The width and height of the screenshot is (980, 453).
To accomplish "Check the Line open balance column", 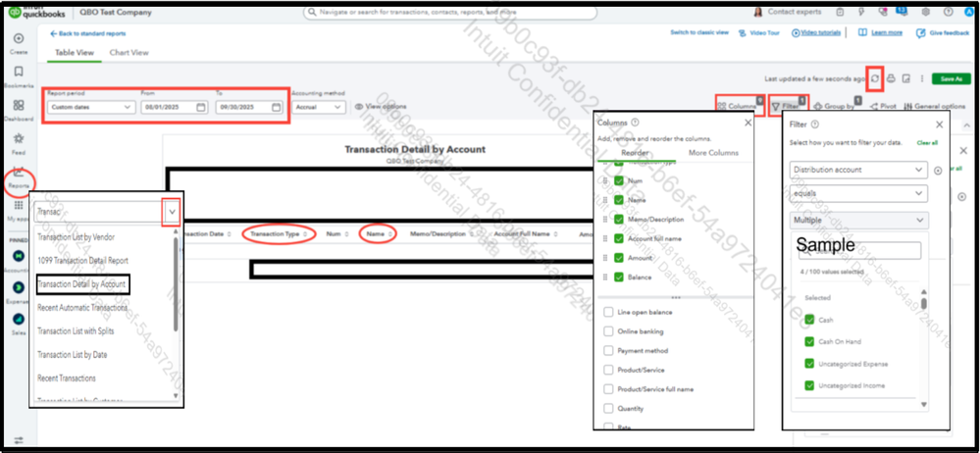I will 608,312.
